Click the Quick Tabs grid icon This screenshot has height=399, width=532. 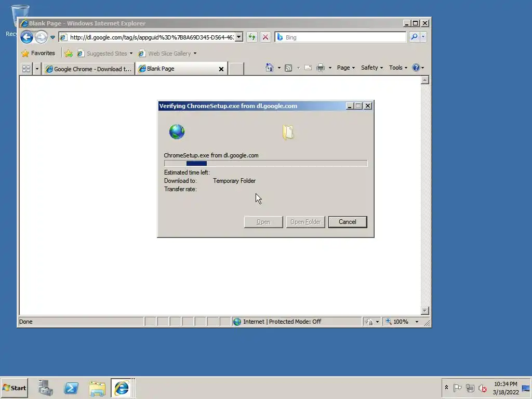coord(26,69)
